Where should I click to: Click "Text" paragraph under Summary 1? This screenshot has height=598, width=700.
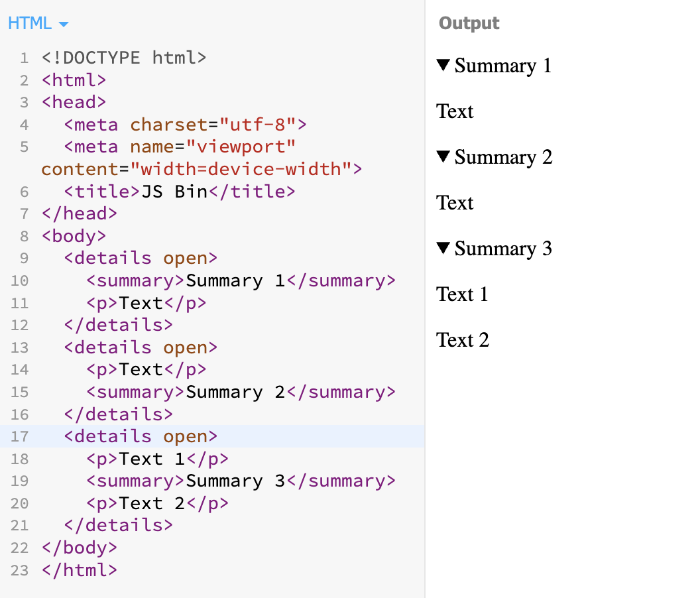(455, 111)
